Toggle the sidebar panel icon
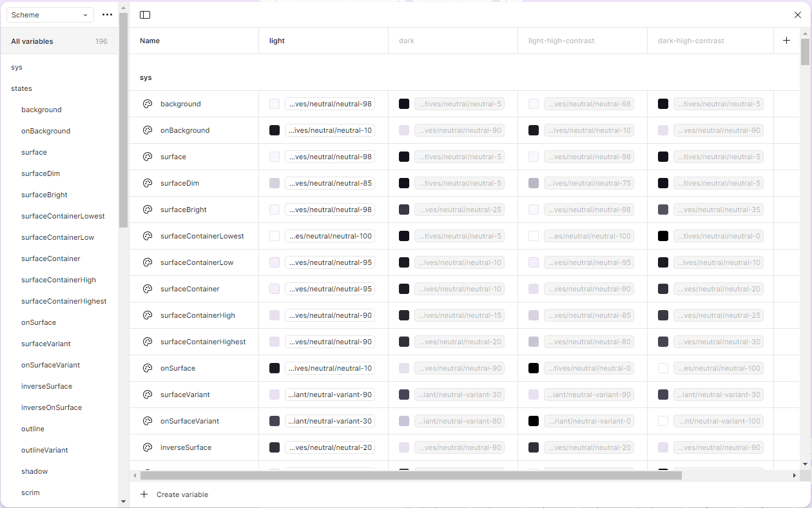The height and width of the screenshot is (508, 812). [145, 15]
